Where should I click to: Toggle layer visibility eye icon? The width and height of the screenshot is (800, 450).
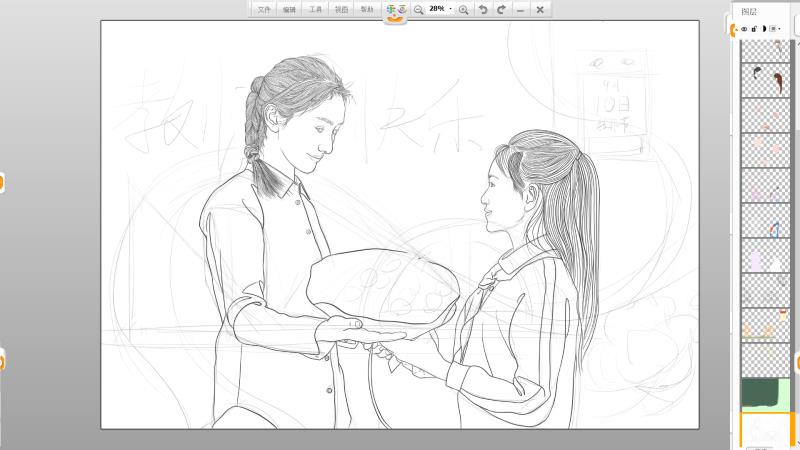(x=743, y=29)
